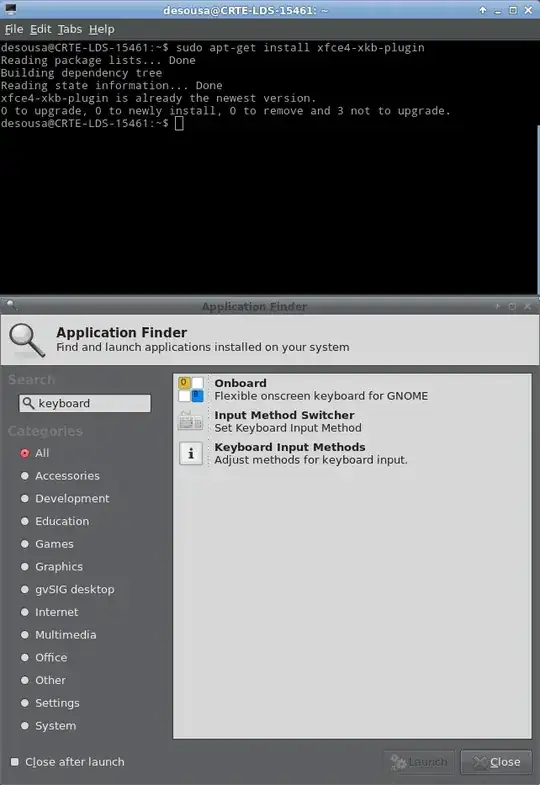This screenshot has height=785, width=540.
Task: Open the terminal Help menu
Action: 102,30
